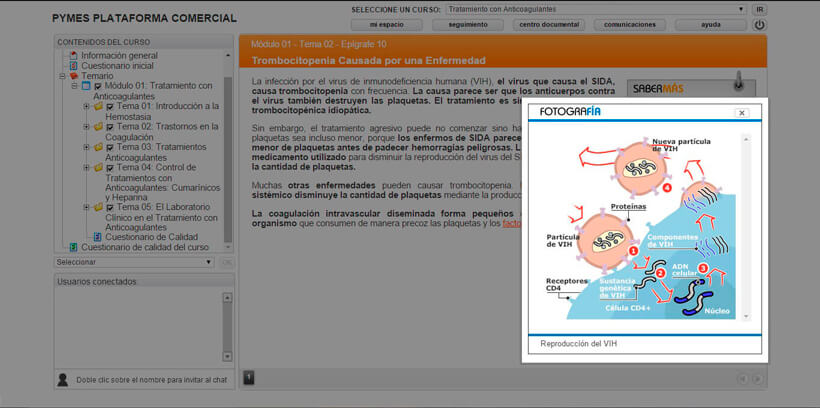Click the Tema 04 folder icon
The height and width of the screenshot is (408, 820).
coord(98,167)
